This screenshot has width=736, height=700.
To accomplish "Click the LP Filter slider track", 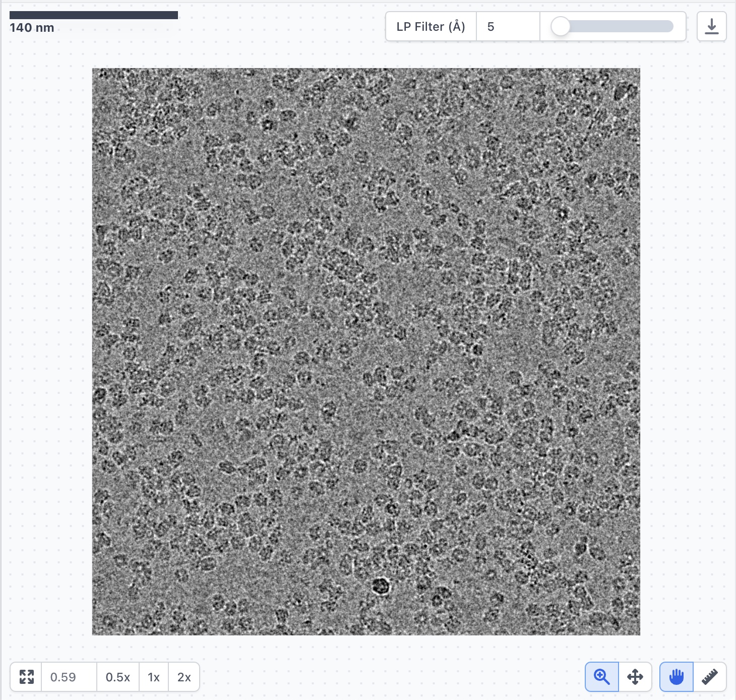I will point(612,26).
